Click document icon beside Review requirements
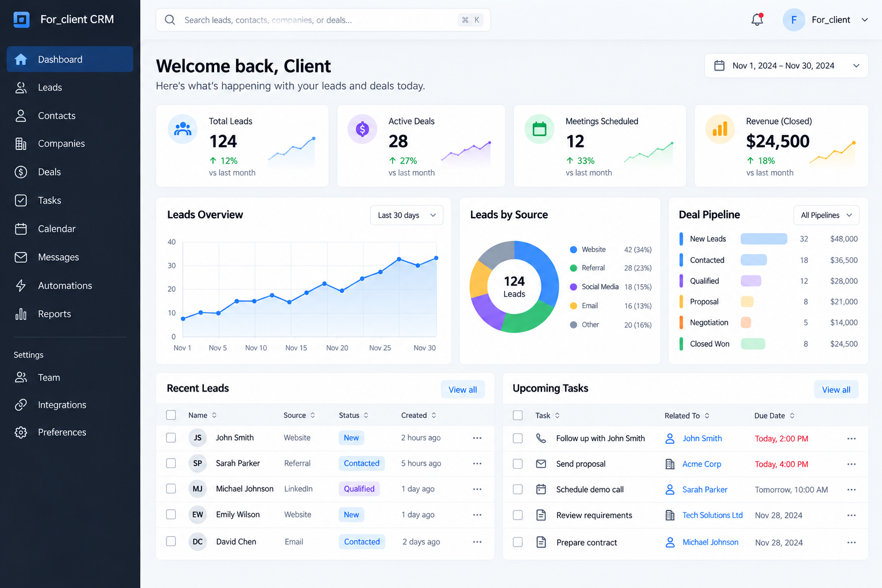 (x=541, y=515)
